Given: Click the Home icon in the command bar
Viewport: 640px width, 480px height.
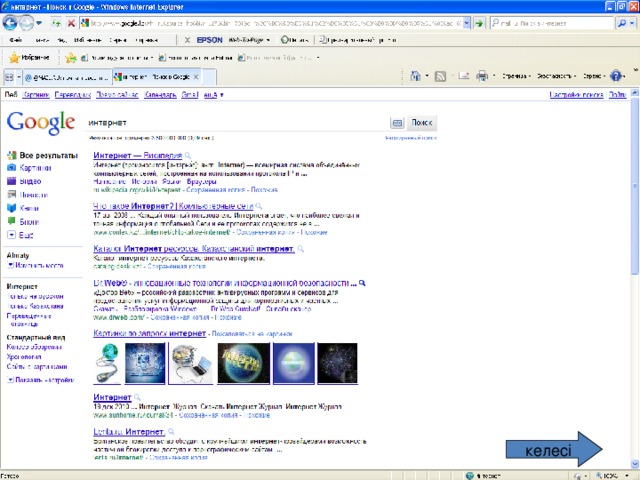Looking at the screenshot, I should [416, 76].
